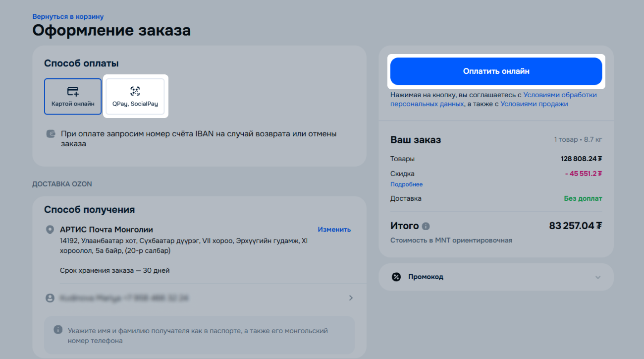Click the info icon in passport hint
644x359 pixels.
click(58, 330)
